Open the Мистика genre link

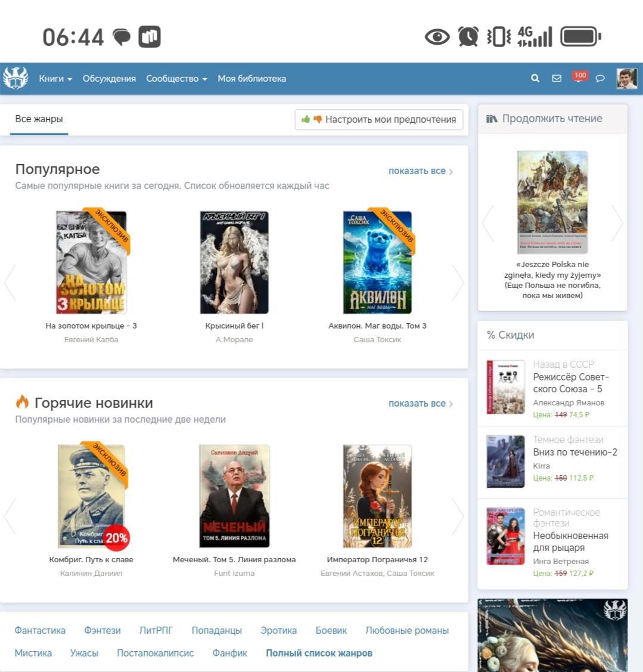tap(33, 653)
